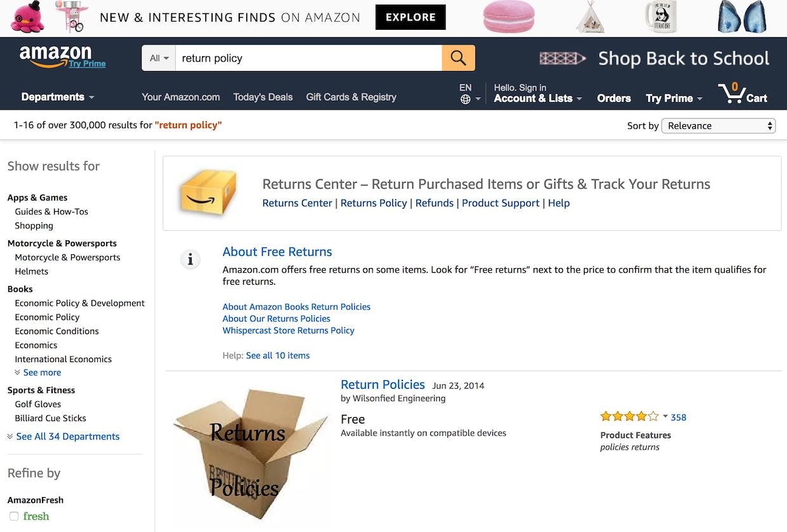Click the EXPLORE button

tap(410, 17)
